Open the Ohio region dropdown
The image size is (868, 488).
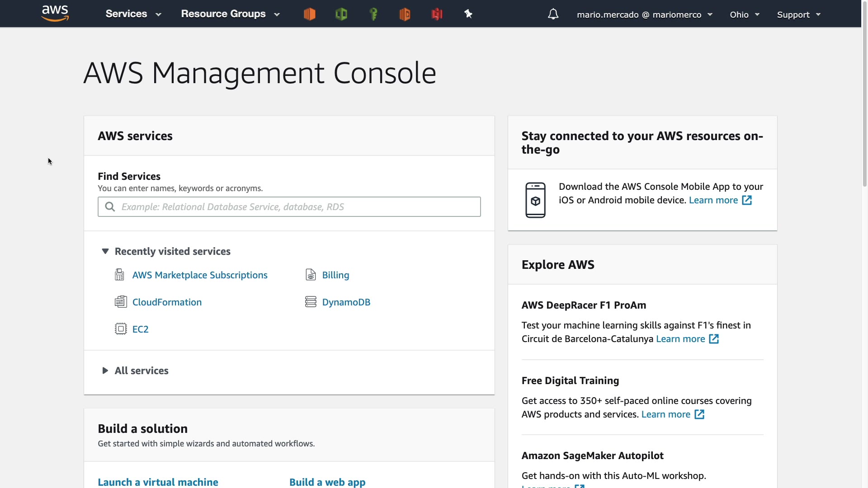tap(744, 14)
